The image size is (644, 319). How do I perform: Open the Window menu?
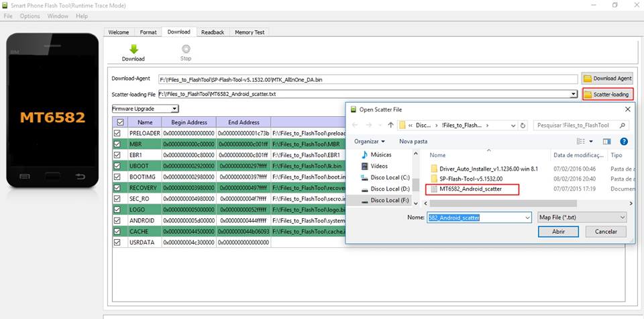coord(58,16)
